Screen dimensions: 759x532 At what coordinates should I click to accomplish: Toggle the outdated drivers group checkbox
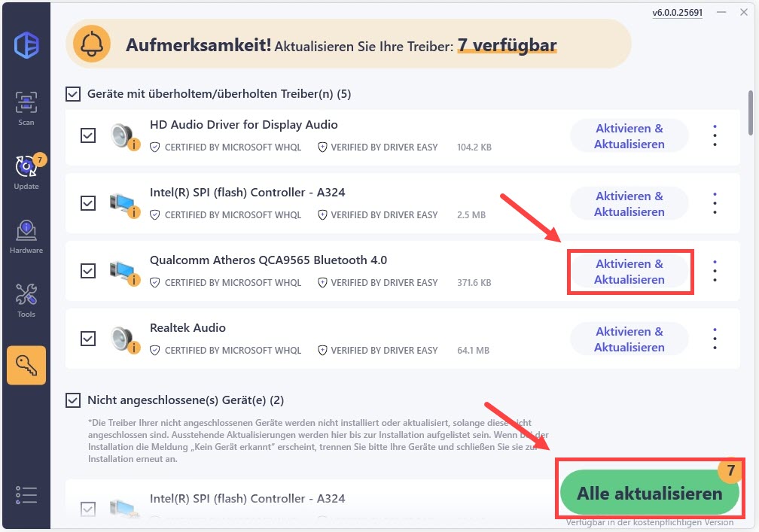point(72,94)
